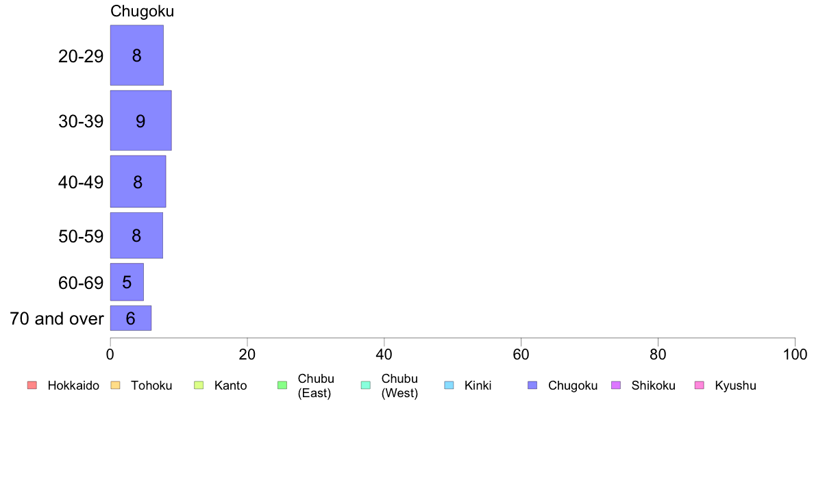Select the 20-29 age group bar
This screenshot has width=814, height=504.
click(137, 55)
